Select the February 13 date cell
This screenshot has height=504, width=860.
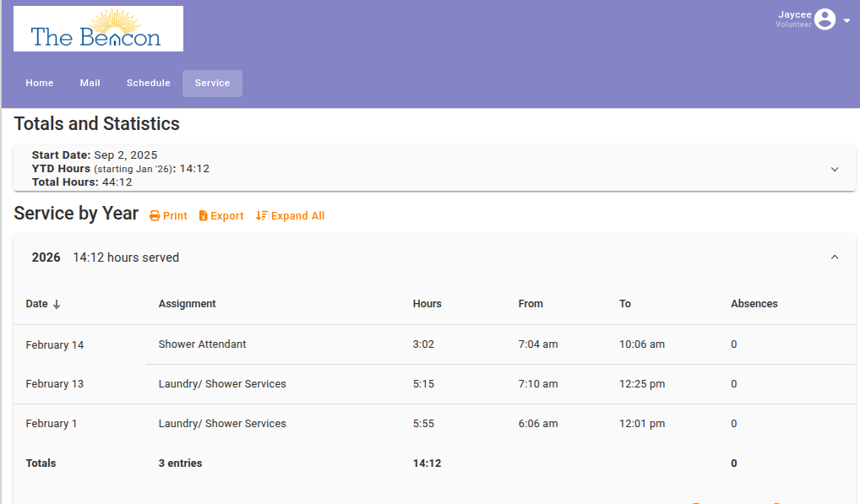pyautogui.click(x=55, y=384)
